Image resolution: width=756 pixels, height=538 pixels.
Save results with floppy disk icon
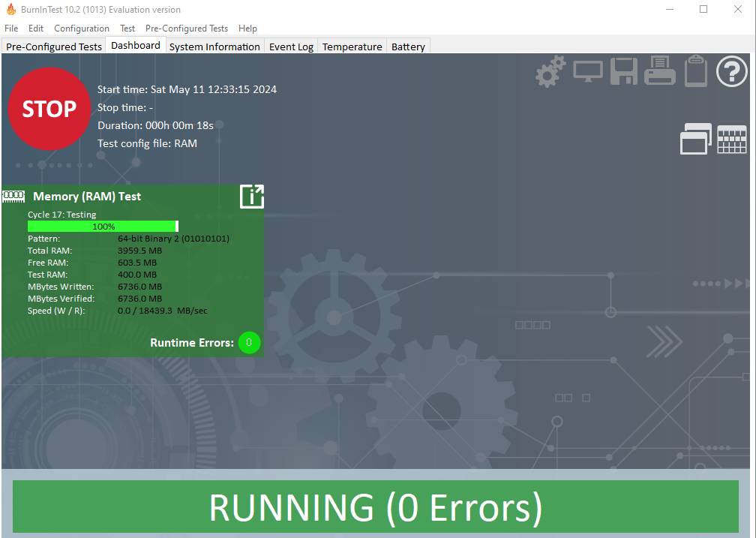pos(624,71)
